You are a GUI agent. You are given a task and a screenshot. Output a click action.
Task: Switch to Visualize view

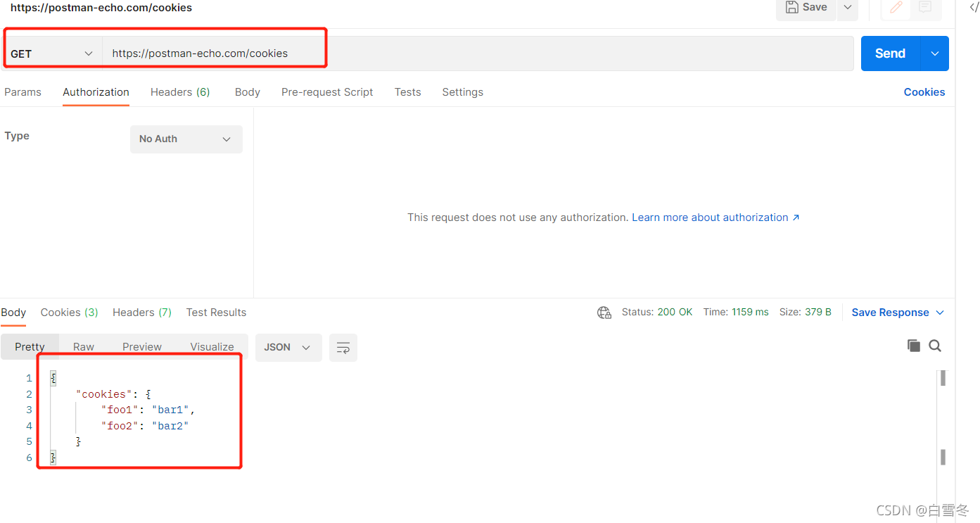click(212, 347)
